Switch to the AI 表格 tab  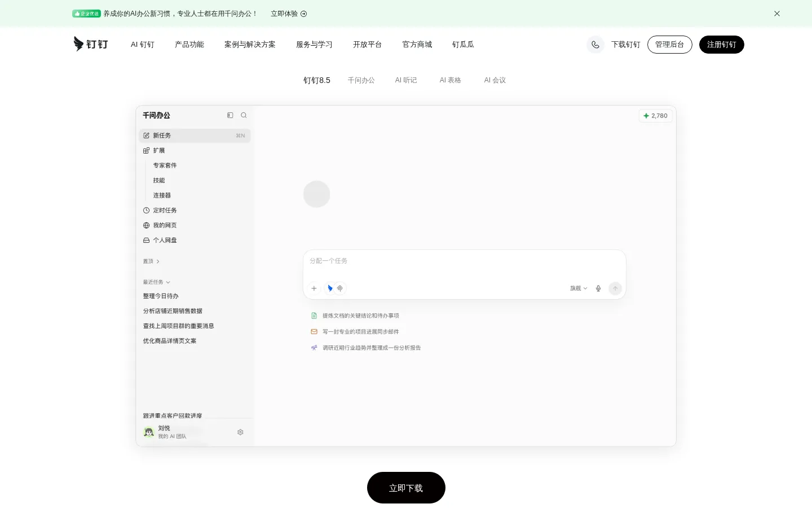451,80
